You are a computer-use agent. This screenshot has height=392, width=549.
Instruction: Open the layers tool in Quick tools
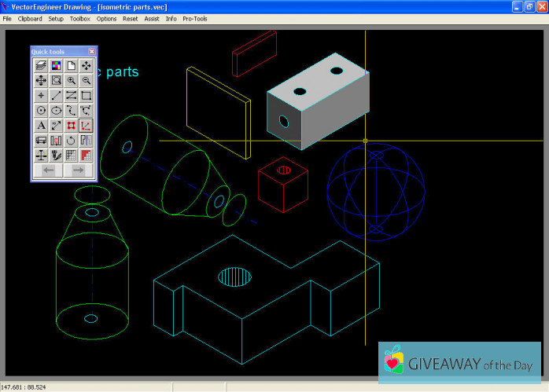click(41, 65)
